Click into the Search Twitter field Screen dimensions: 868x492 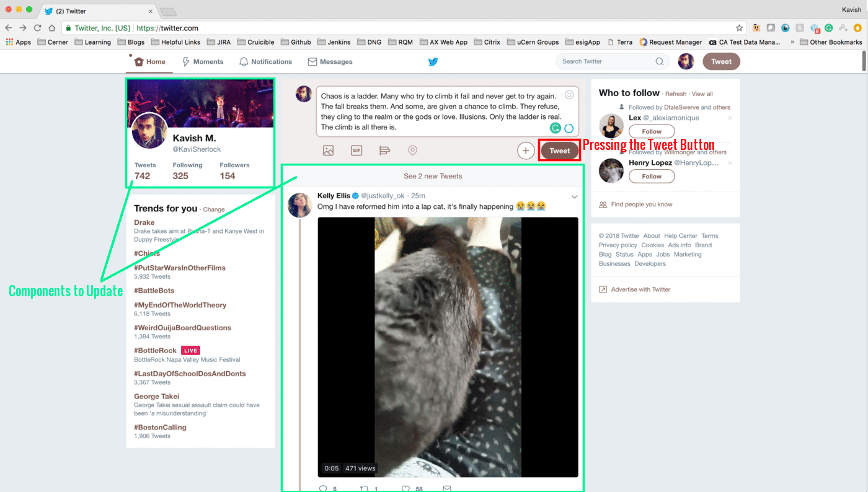pos(604,61)
